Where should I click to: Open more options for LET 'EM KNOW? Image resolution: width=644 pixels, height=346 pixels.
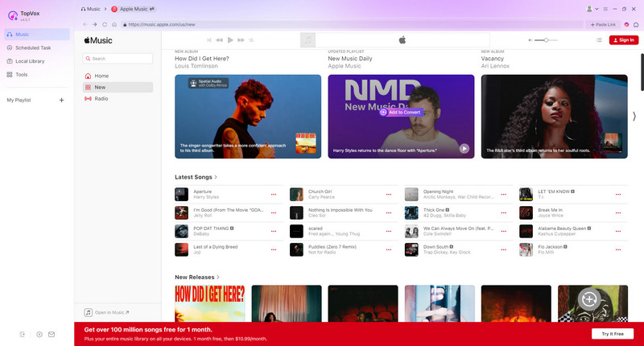[618, 195]
